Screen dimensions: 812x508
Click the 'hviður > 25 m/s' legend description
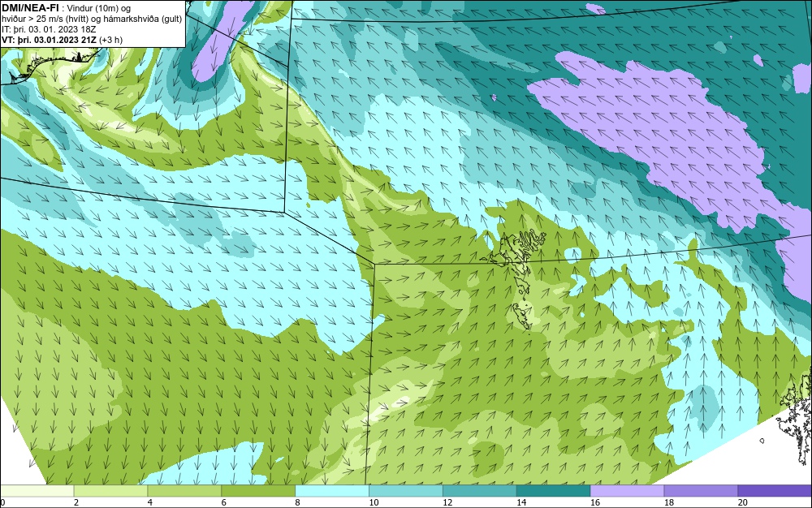tap(92, 19)
